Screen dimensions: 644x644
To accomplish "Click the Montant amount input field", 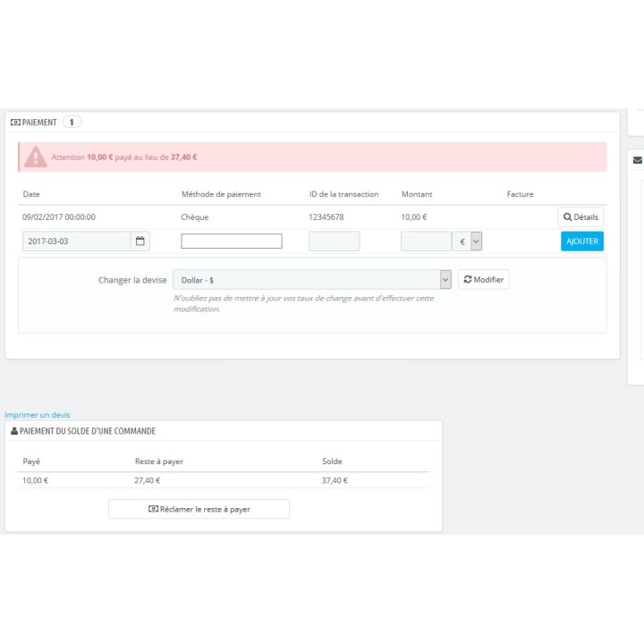I will tap(427, 241).
